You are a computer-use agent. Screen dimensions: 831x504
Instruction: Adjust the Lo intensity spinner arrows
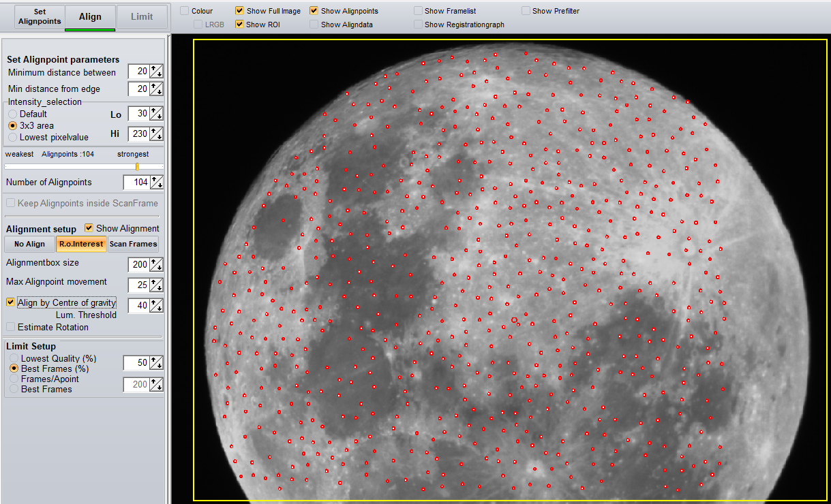coord(156,114)
